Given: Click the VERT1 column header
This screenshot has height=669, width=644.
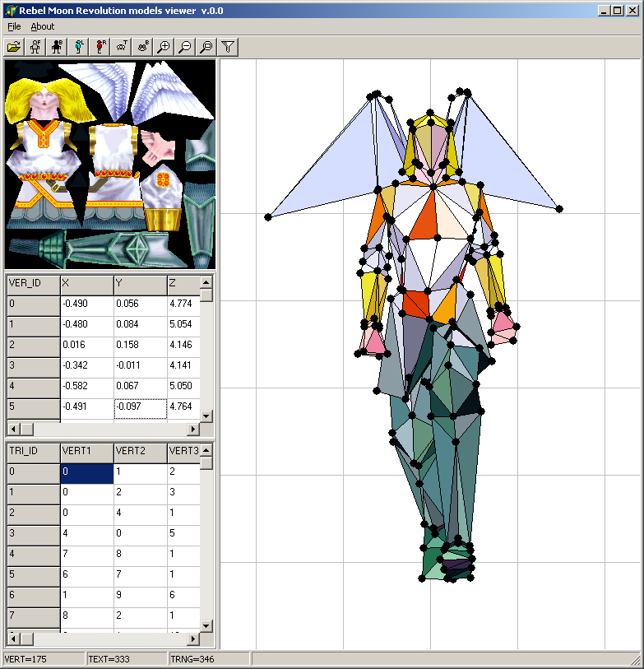Looking at the screenshot, I should point(87,453).
